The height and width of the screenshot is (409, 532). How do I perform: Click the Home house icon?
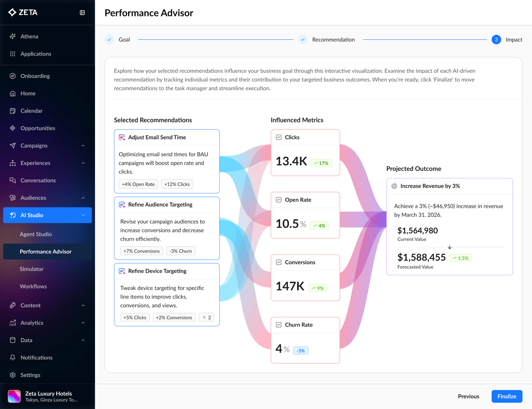point(13,93)
